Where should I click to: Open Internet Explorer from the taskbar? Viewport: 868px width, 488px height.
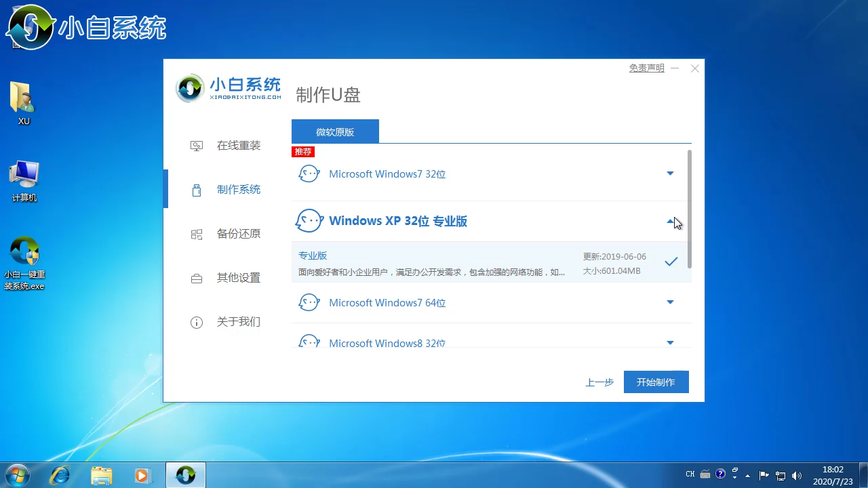coord(60,475)
